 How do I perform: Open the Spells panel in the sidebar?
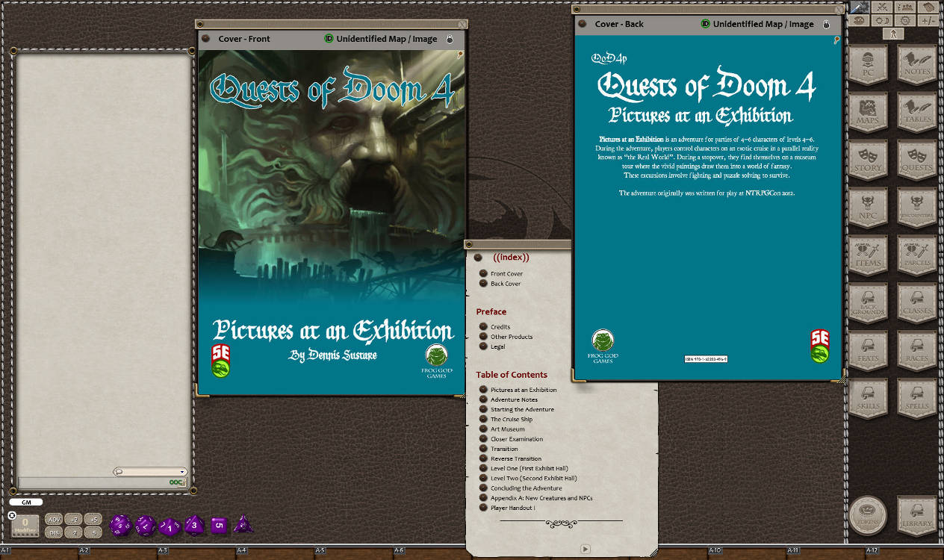tap(916, 396)
